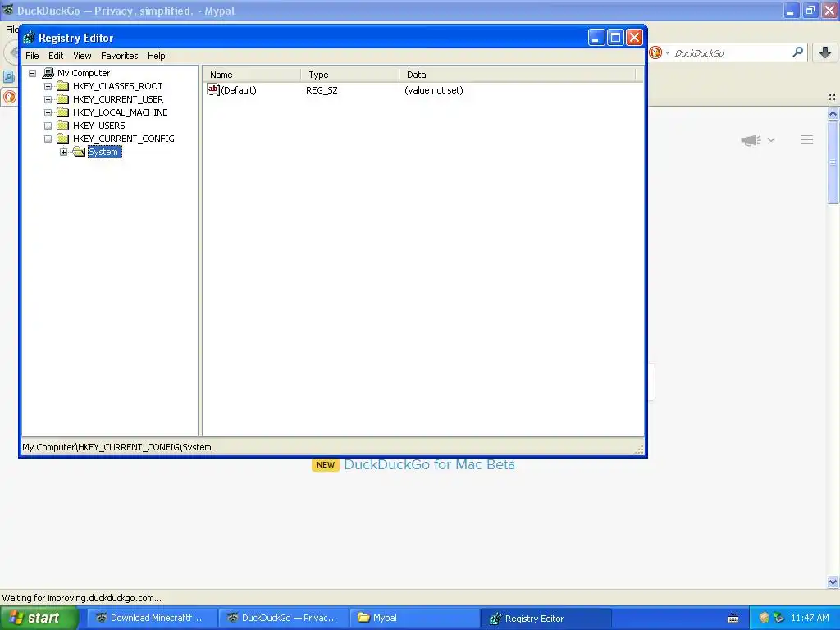This screenshot has width=840, height=630.
Task: Open the File menu in Registry Editor
Action: point(32,56)
